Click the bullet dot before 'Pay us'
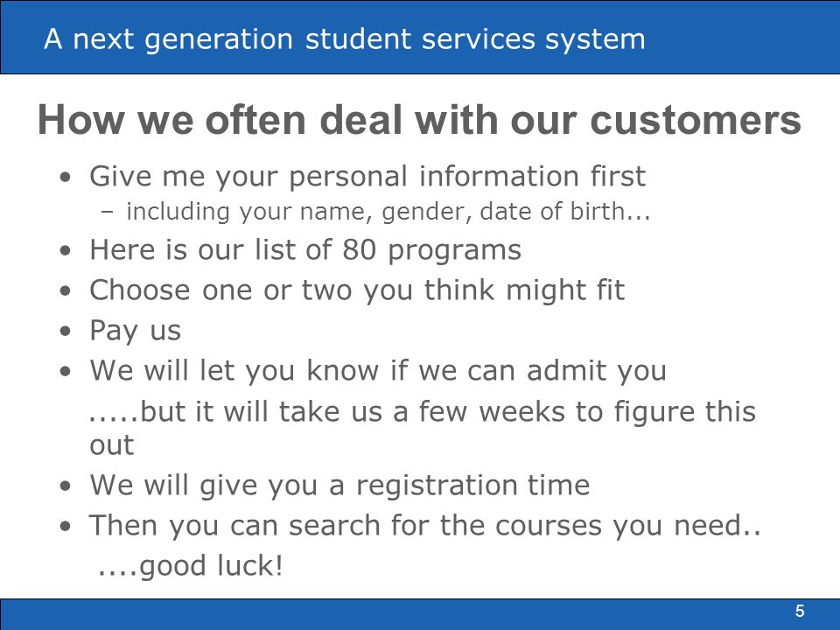The height and width of the screenshot is (630, 840). (66, 331)
